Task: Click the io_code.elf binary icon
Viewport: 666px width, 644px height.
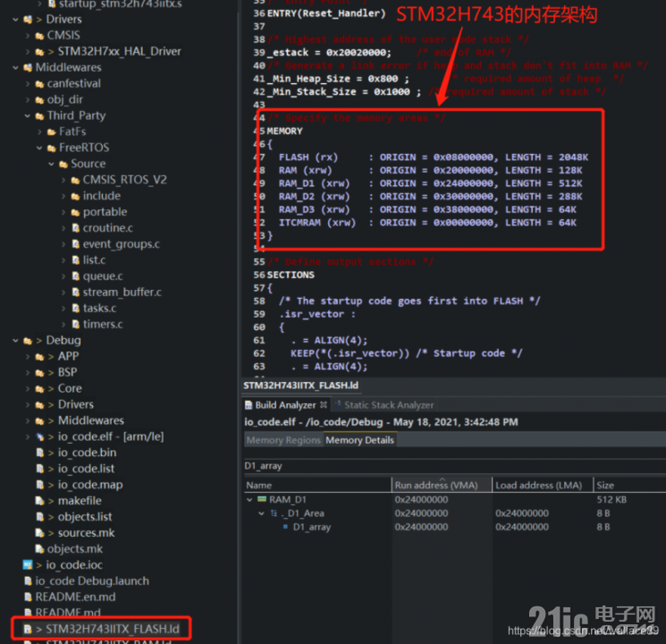Action: pos(40,437)
